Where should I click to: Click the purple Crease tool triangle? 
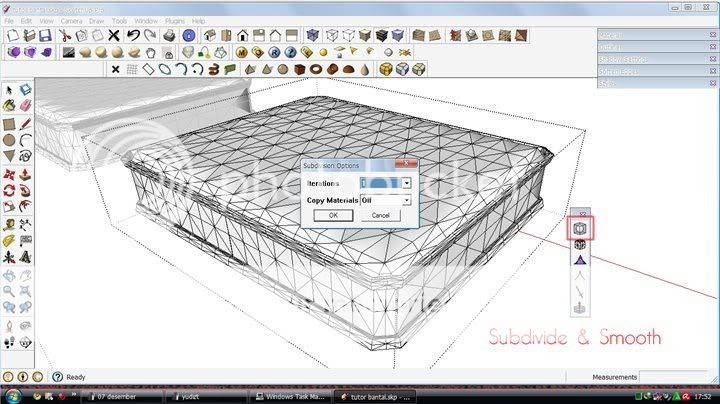[580, 260]
